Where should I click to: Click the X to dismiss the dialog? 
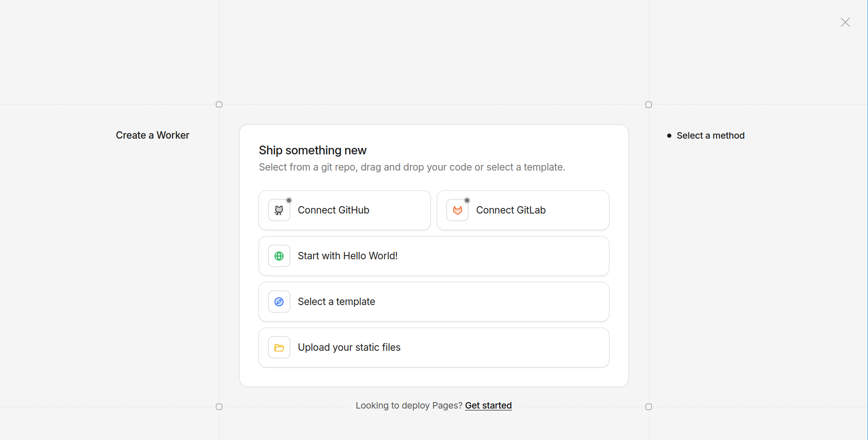point(845,22)
